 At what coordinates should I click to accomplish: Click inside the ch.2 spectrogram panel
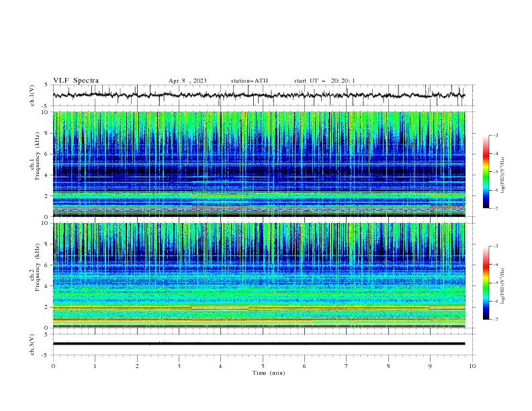tap(259, 275)
